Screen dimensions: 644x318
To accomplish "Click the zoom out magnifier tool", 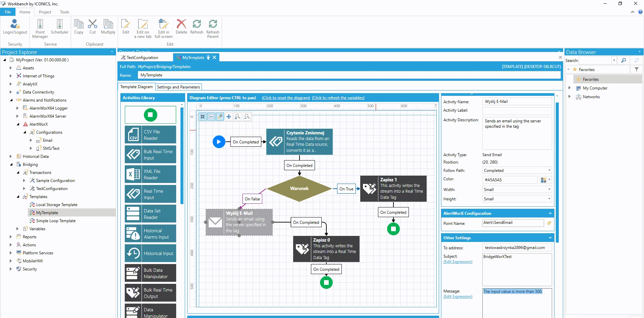I will click(x=247, y=117).
